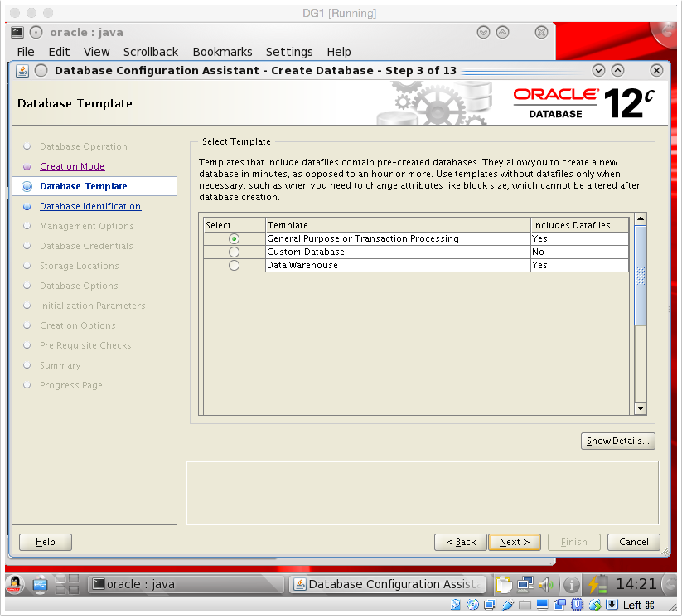
Task: Click the 'Data Warehouse' template name
Action: (x=302, y=265)
